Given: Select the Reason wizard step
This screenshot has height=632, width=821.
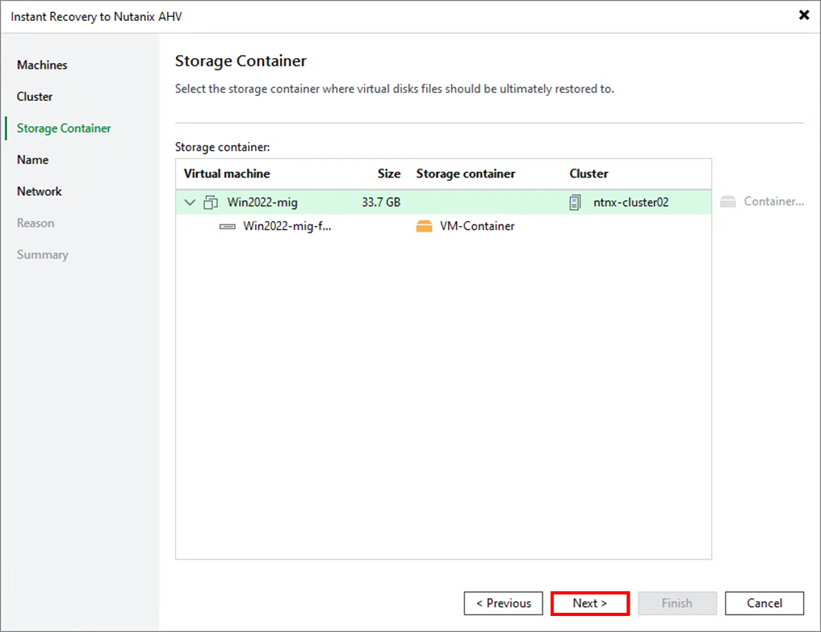Looking at the screenshot, I should 36,223.
